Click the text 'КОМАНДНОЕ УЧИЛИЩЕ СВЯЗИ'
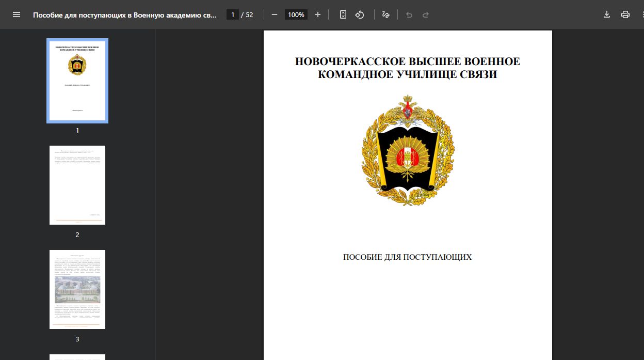 [408, 74]
